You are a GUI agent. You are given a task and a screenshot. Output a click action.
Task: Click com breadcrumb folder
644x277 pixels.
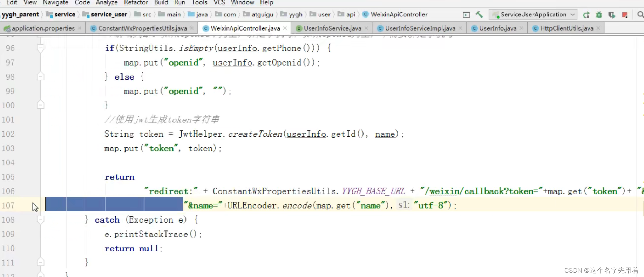[225, 14]
